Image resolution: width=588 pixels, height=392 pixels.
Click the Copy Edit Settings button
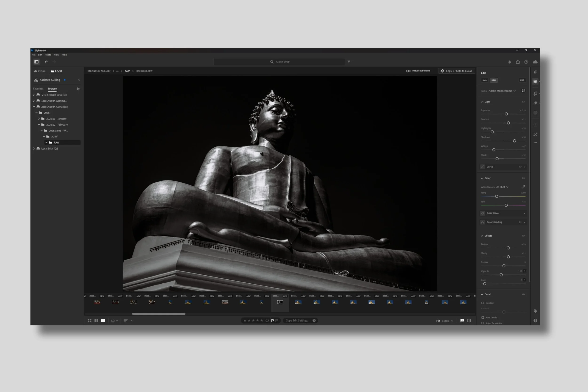pyautogui.click(x=297, y=321)
